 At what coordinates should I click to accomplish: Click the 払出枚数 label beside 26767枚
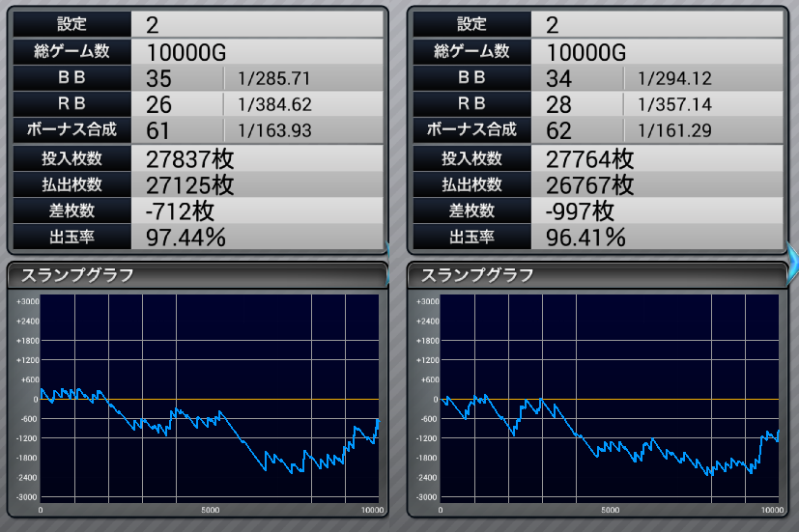coord(471,184)
